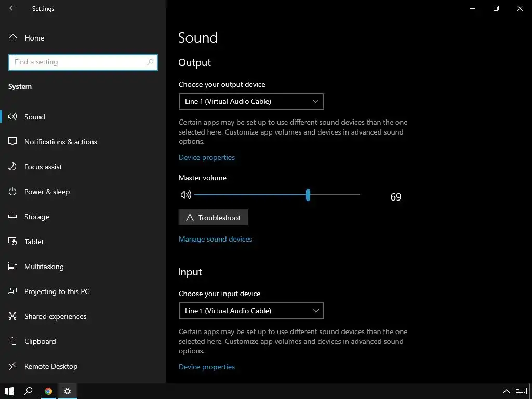The height and width of the screenshot is (399, 532).
Task: Open the Manage sound devices link
Action: tap(215, 239)
